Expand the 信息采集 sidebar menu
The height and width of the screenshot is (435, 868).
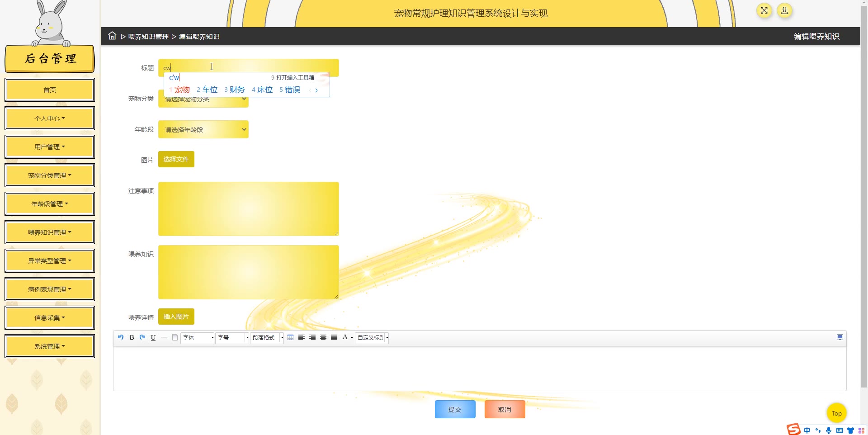(x=50, y=318)
